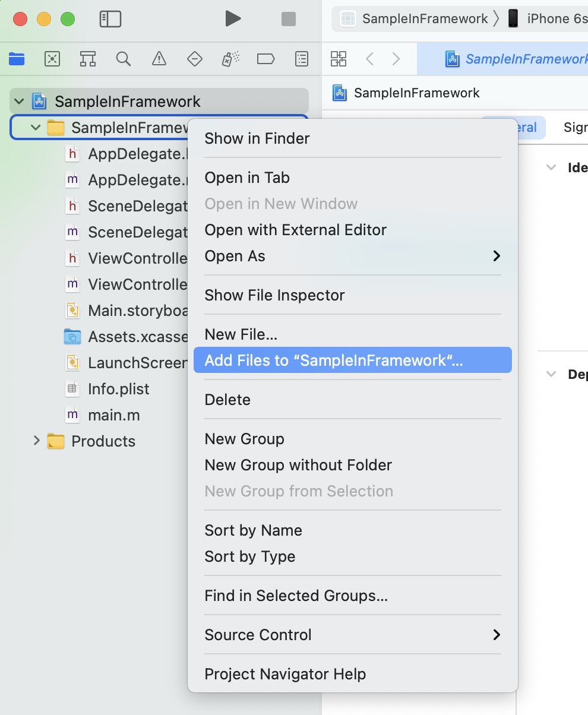The width and height of the screenshot is (588, 715).
Task: Choose Add Files to "SampleInFramework"…
Action: [x=353, y=360]
